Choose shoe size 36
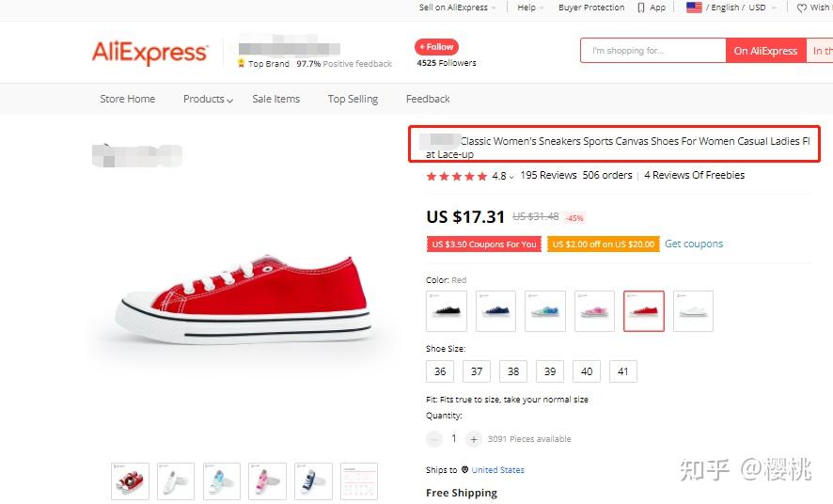The height and width of the screenshot is (504, 833). (x=440, y=371)
